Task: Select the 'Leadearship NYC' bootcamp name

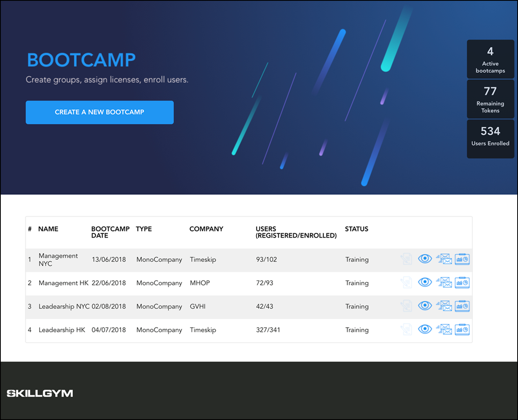Action: [x=64, y=306]
